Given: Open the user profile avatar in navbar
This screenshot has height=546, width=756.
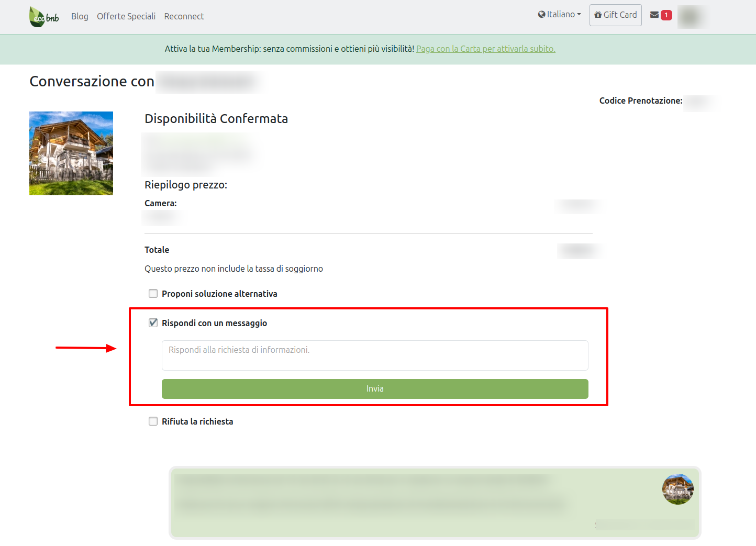Looking at the screenshot, I should pos(690,17).
